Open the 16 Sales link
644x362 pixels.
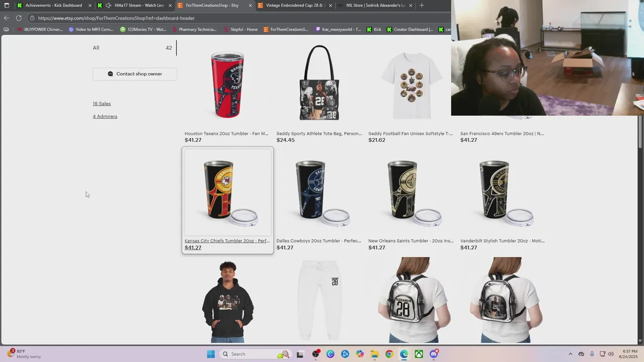click(102, 104)
